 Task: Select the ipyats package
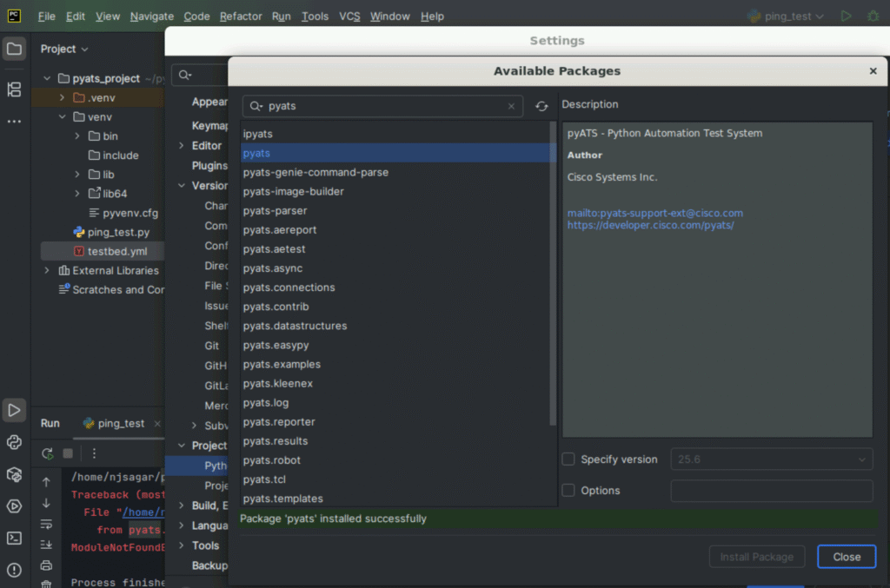[x=396, y=134]
